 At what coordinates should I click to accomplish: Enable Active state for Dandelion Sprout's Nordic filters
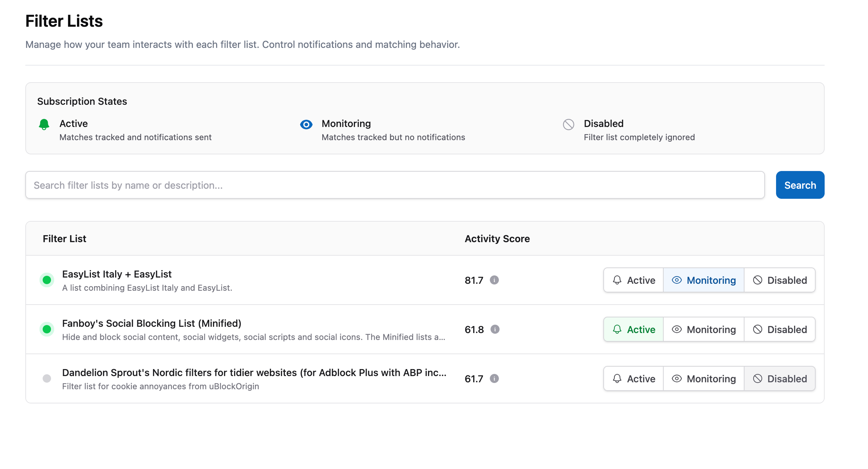coord(633,379)
